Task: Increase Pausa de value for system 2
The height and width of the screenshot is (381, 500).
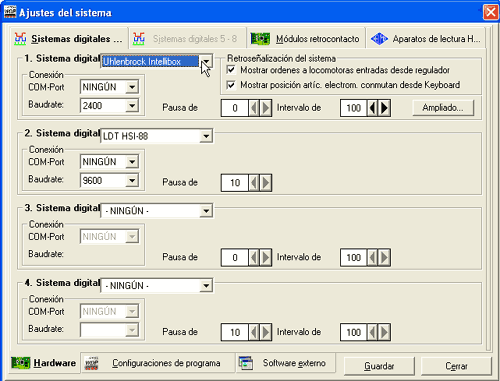Action: (265, 183)
